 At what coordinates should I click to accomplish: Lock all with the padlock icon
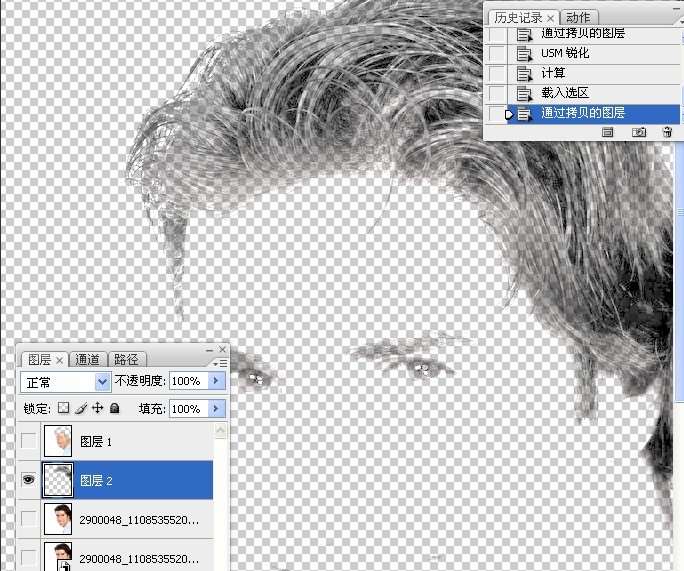pos(115,408)
